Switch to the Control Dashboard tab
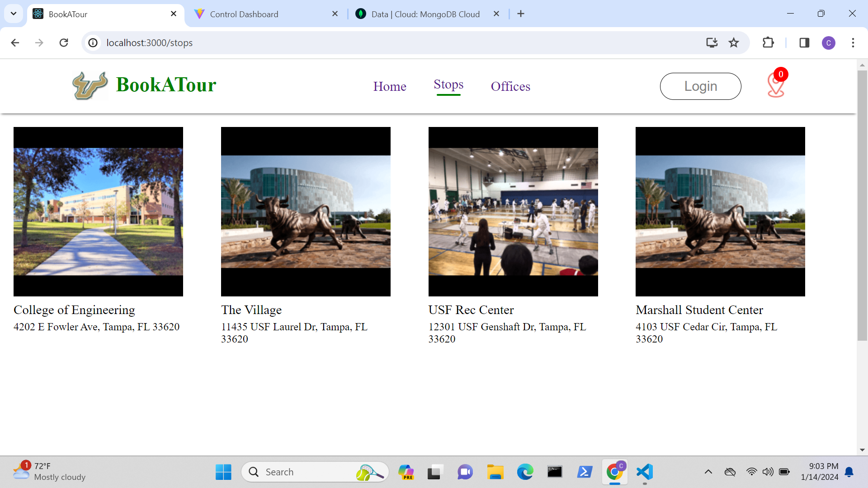 [x=244, y=14]
